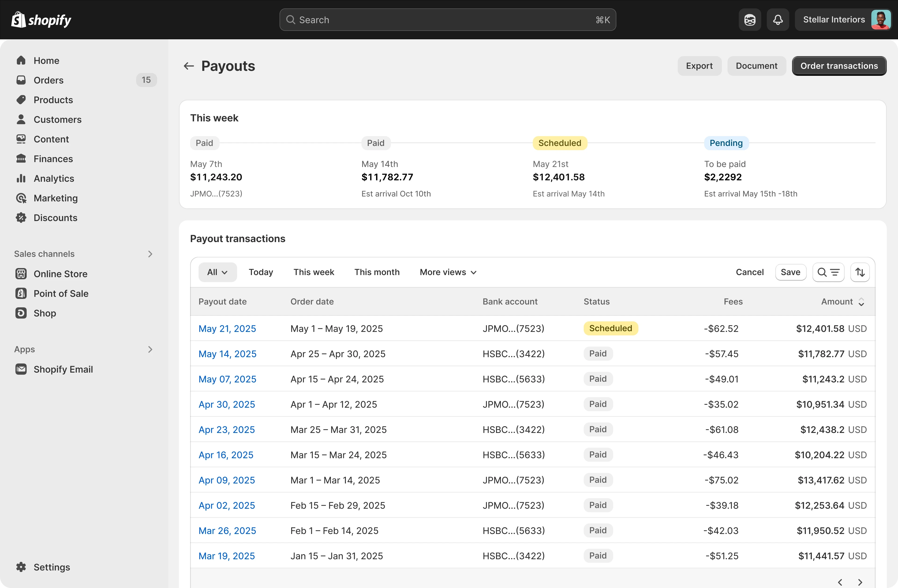Screen dimensions: 898x588
Task: Click the Order transactions button
Action: pyautogui.click(x=839, y=66)
